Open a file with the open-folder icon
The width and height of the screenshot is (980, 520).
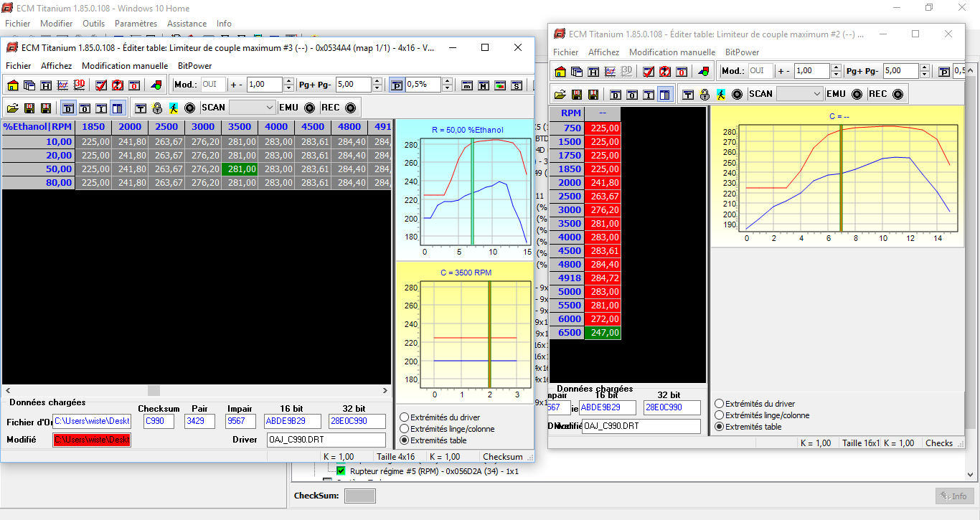click(x=12, y=108)
